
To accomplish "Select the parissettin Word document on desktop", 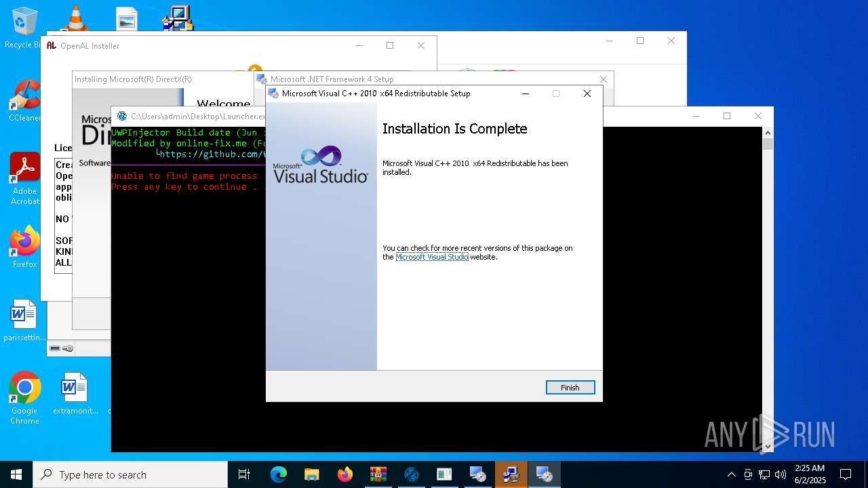I will click(x=24, y=321).
